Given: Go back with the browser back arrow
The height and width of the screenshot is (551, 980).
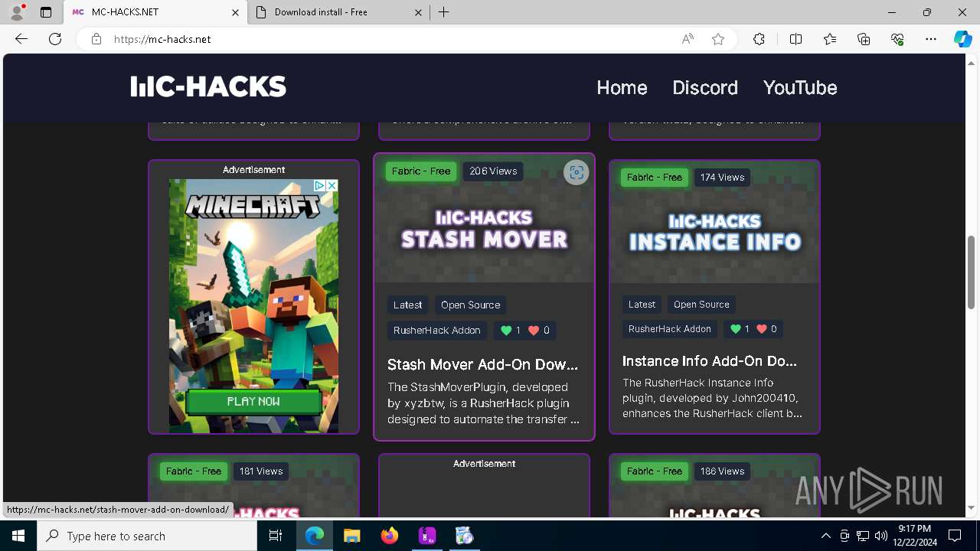Looking at the screenshot, I should pyautogui.click(x=21, y=39).
